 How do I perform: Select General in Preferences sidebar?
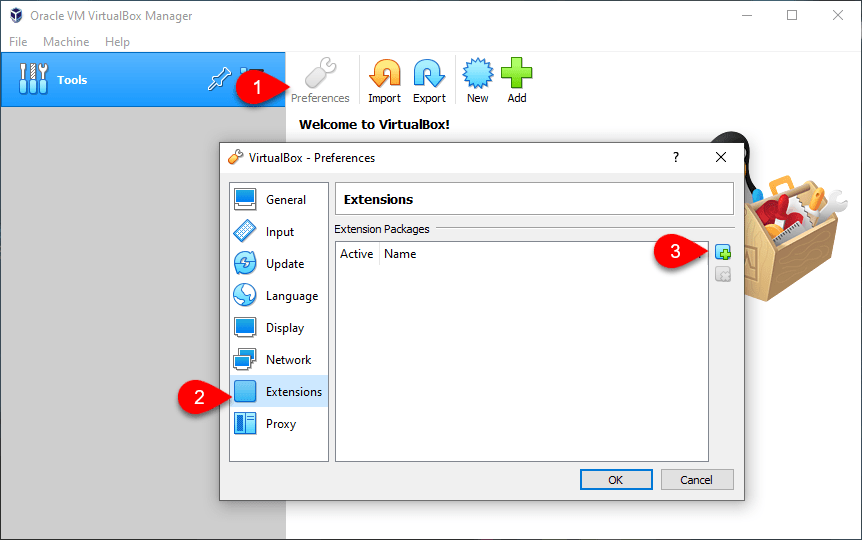coord(279,200)
